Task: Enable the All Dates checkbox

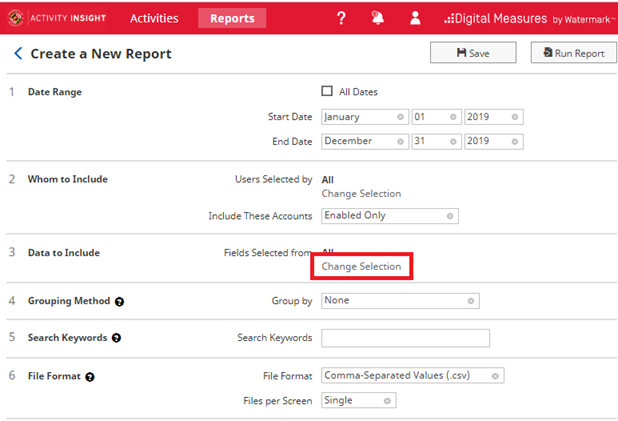Action: (327, 92)
